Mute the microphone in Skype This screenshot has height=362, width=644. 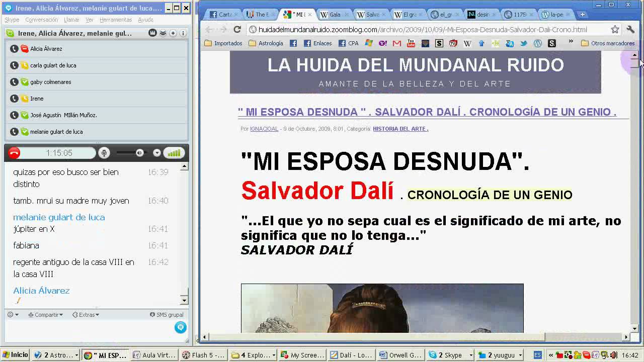click(104, 153)
